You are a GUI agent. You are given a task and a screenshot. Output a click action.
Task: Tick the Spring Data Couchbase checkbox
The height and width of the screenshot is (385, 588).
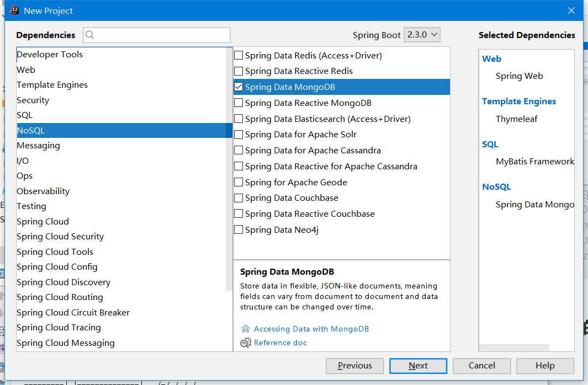pos(239,198)
